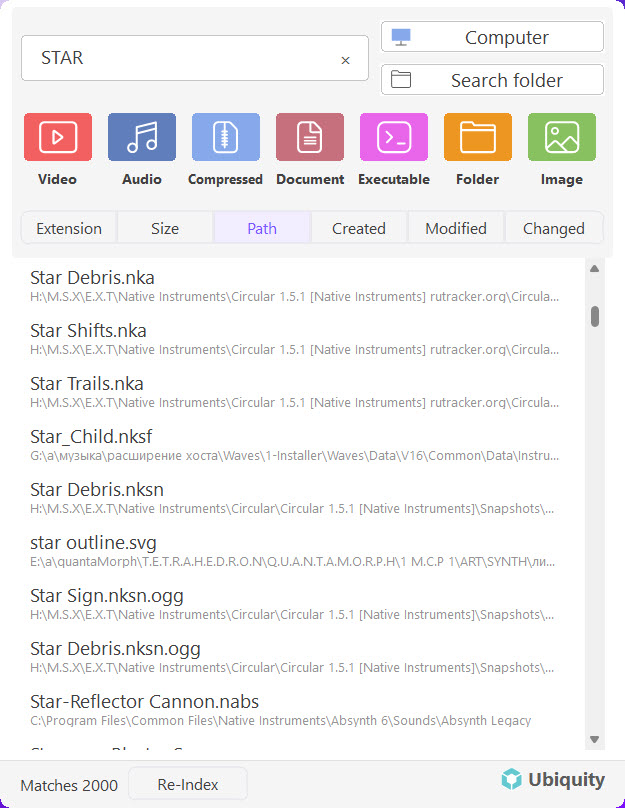
Task: Sort results by Extension
Action: coord(69,228)
